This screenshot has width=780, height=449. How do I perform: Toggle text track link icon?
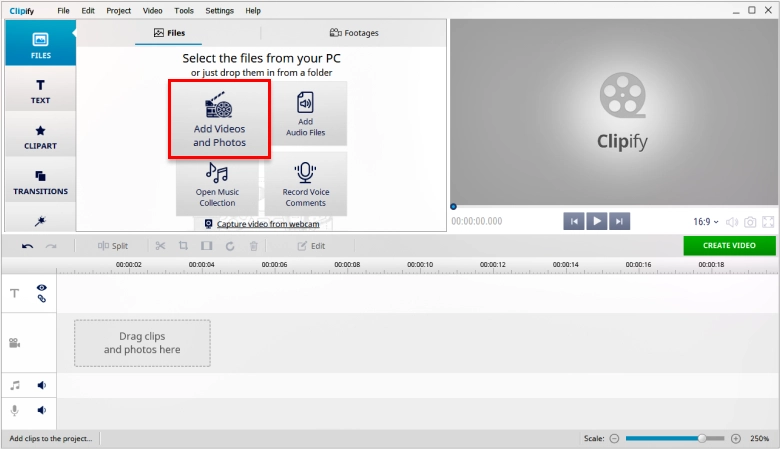click(42, 298)
